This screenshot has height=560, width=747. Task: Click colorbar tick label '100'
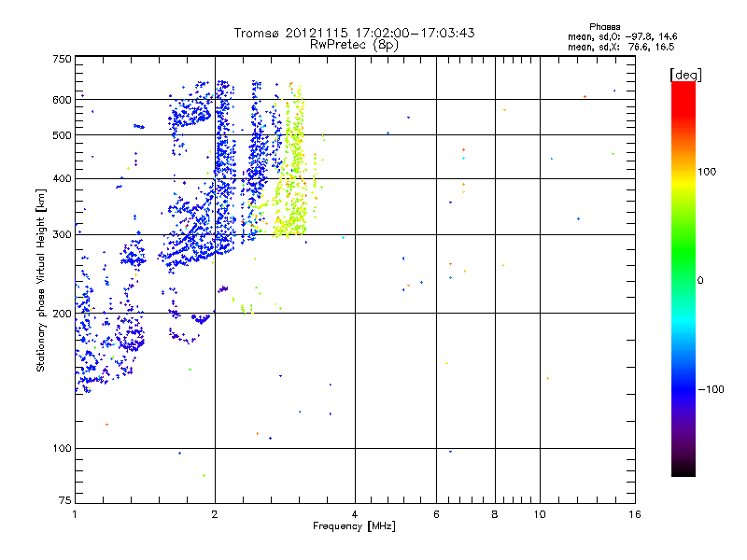(707, 172)
